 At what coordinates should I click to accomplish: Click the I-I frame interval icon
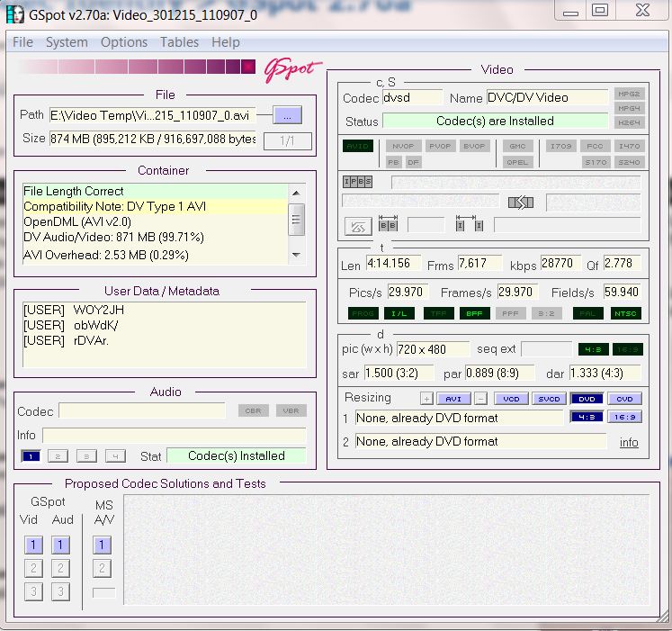pos(470,223)
